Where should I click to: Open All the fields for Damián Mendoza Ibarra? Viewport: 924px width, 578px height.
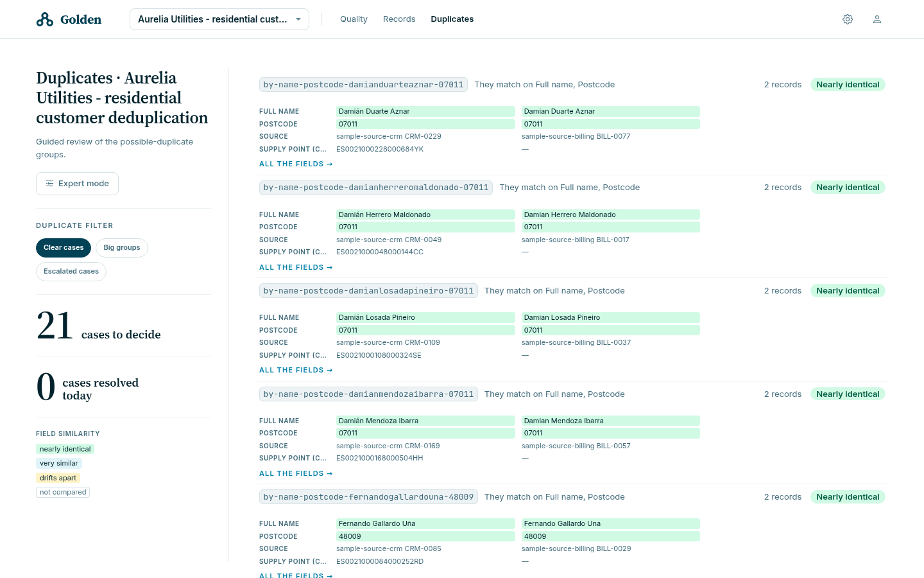[296, 474]
